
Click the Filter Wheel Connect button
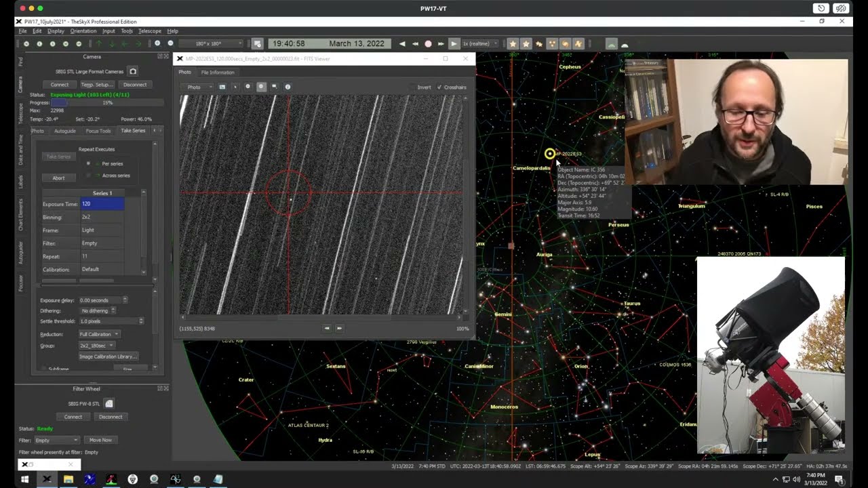click(x=73, y=417)
